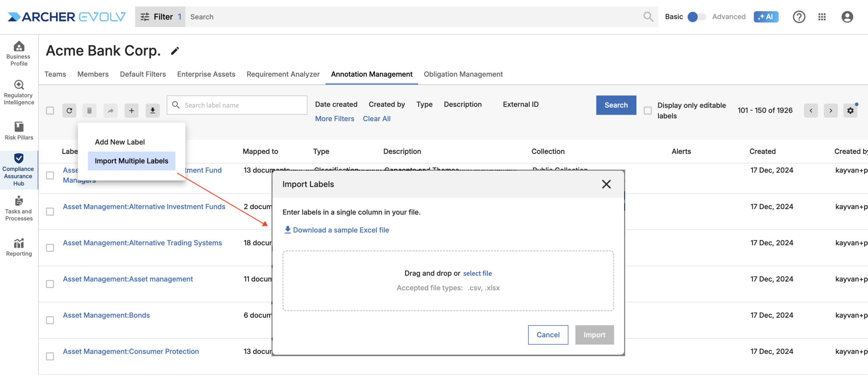Click the plus add label icon

click(x=132, y=111)
